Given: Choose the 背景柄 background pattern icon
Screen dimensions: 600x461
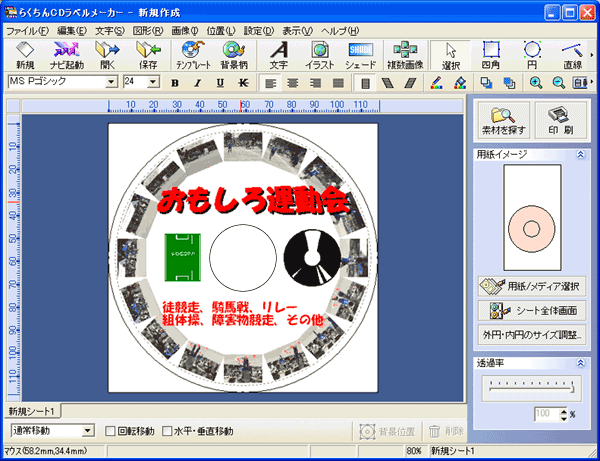Looking at the screenshot, I should 234,54.
